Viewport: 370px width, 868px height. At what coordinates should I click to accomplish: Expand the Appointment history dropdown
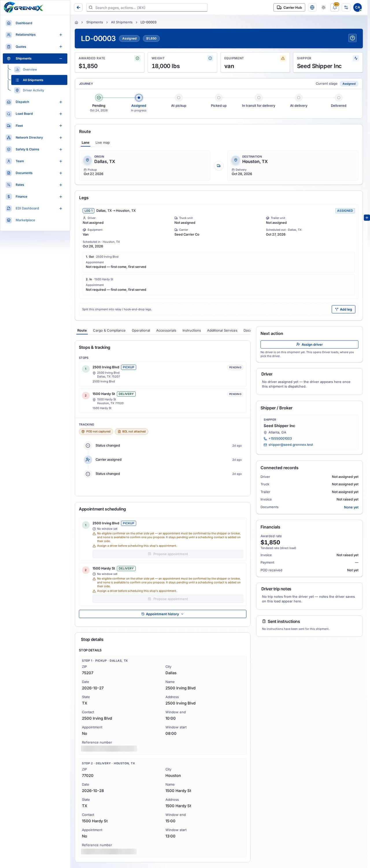(162, 614)
